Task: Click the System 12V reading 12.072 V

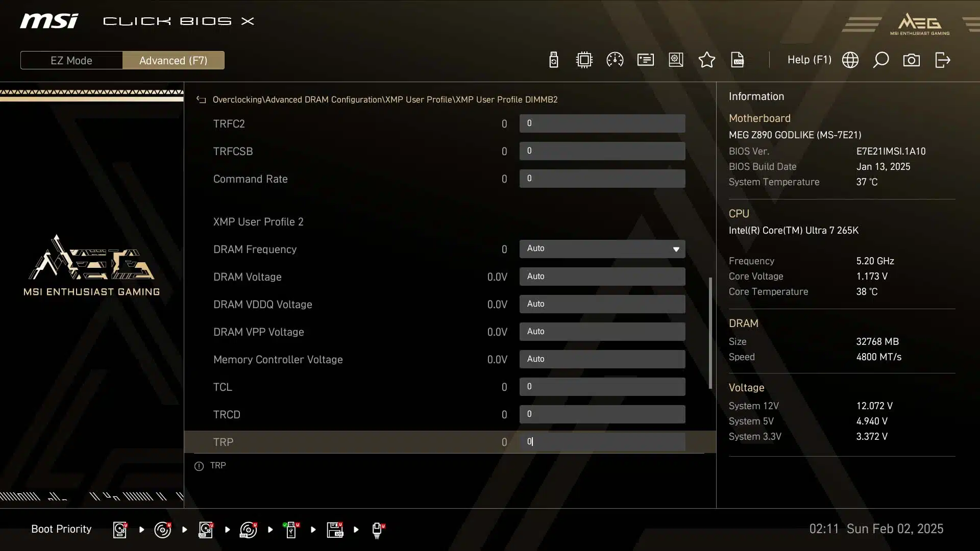Action: (874, 406)
